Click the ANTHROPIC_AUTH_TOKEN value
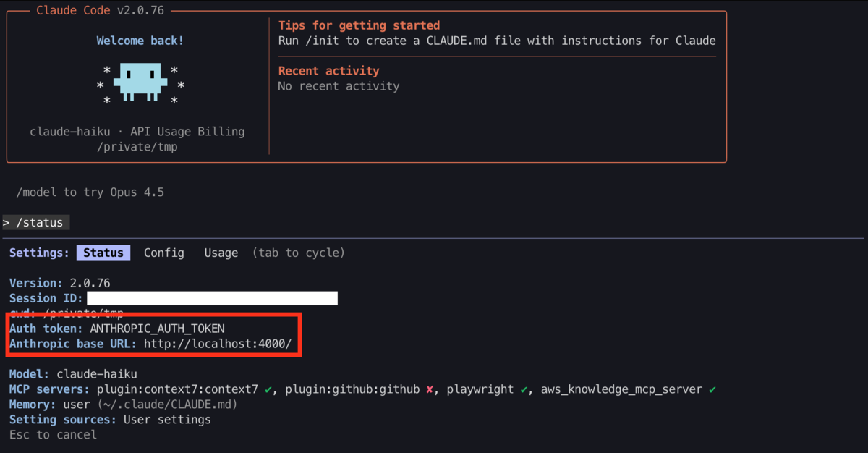 [x=157, y=329]
